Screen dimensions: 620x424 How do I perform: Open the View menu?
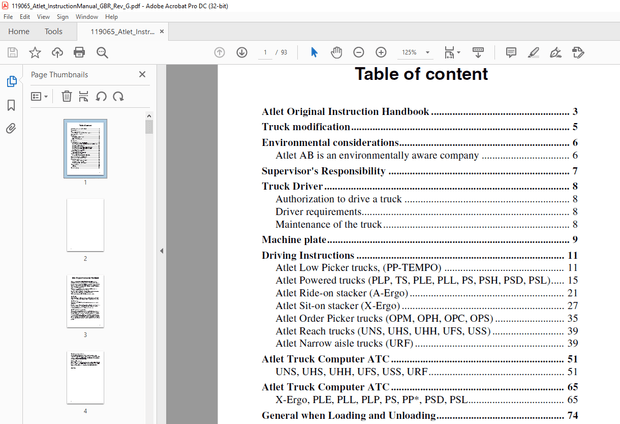43,17
